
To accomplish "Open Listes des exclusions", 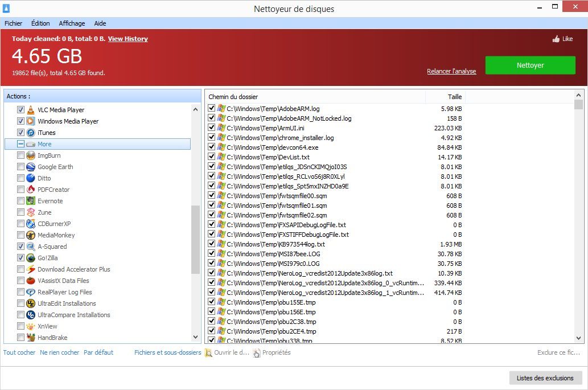I will 545,378.
